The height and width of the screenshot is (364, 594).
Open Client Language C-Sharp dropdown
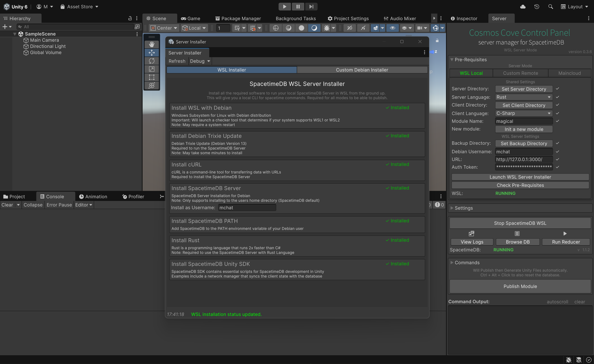524,113
